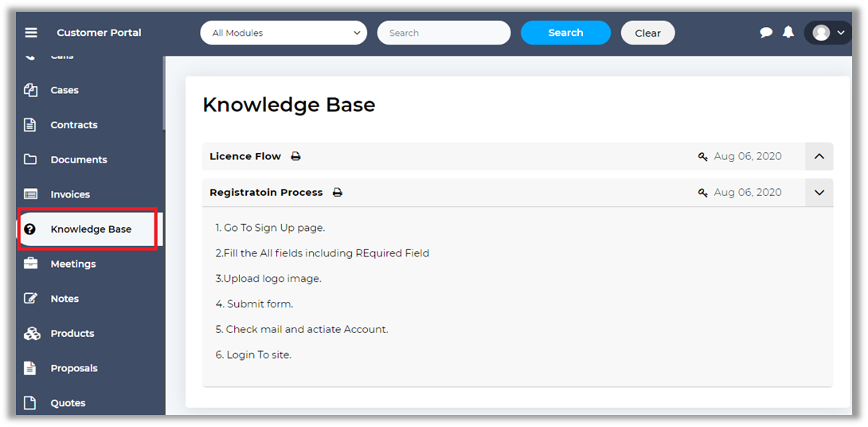The height and width of the screenshot is (427, 868).
Task: Open the All Modules dropdown
Action: click(x=283, y=33)
